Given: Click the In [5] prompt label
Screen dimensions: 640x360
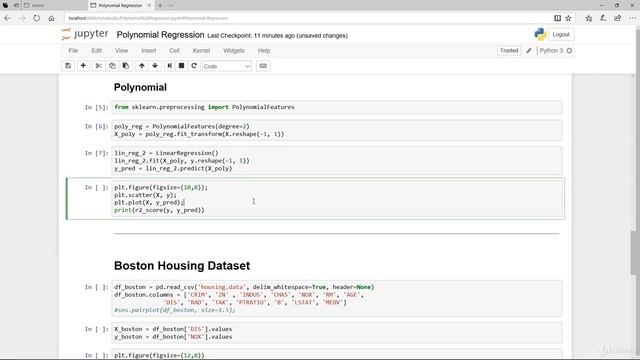Looking at the screenshot, I should pyautogui.click(x=96, y=107).
